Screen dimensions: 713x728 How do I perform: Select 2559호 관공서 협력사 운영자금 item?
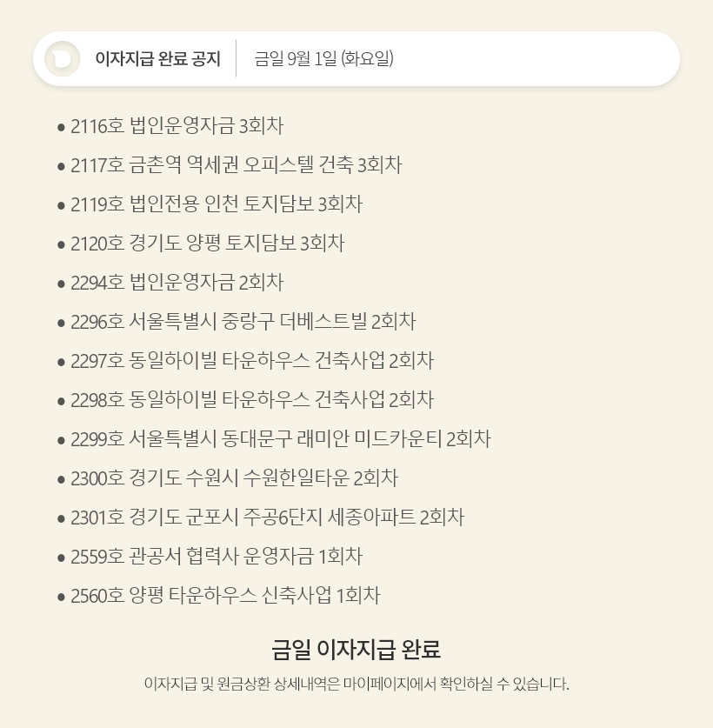point(217,556)
